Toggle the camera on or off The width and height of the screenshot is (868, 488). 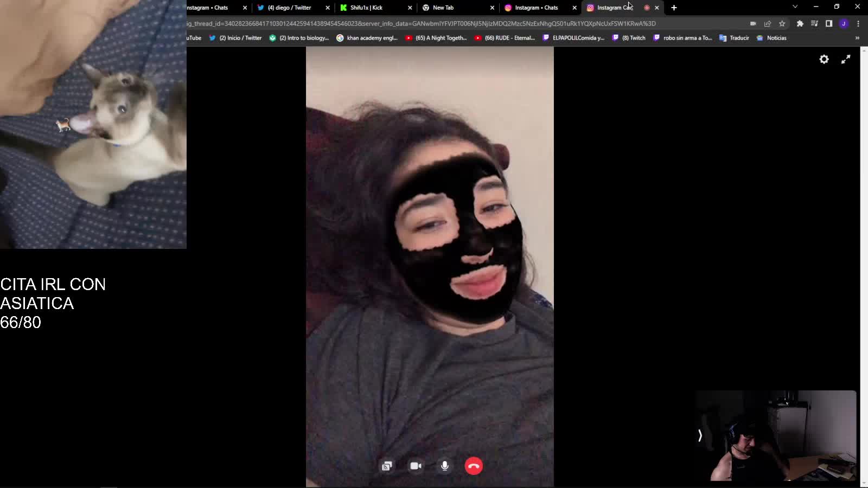(x=416, y=466)
